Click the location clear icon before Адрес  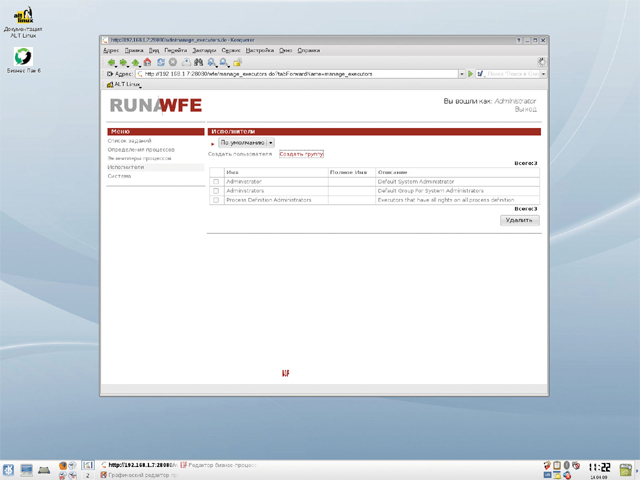coord(110,74)
